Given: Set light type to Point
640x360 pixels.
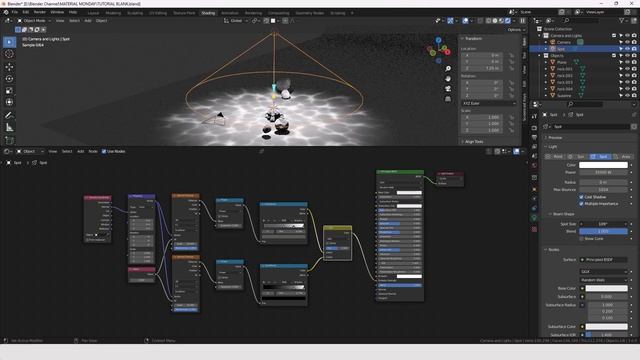Looking at the screenshot, I should tap(555, 157).
